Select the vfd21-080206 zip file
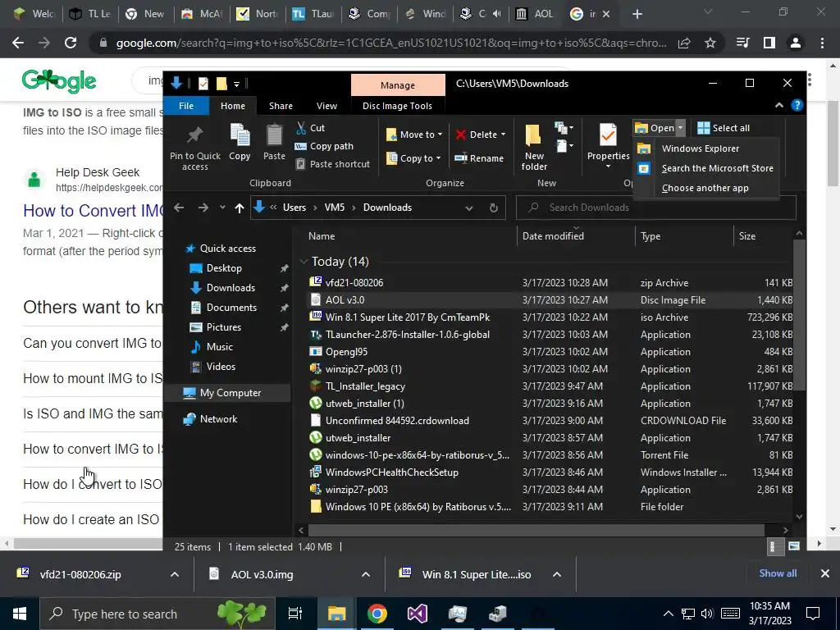 354,282
